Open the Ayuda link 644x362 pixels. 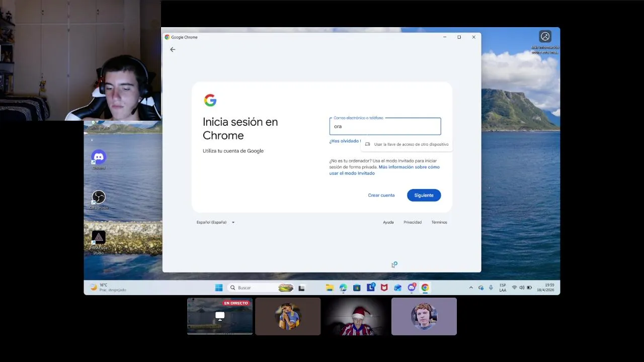click(x=388, y=222)
